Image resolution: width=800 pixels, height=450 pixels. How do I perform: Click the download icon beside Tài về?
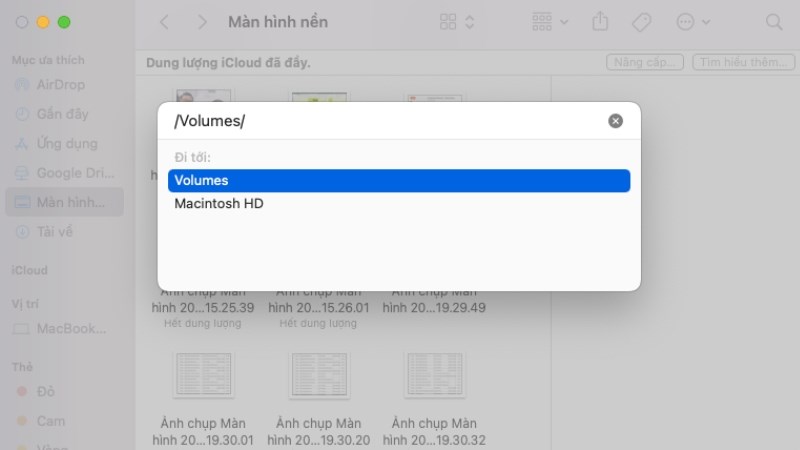(22, 232)
